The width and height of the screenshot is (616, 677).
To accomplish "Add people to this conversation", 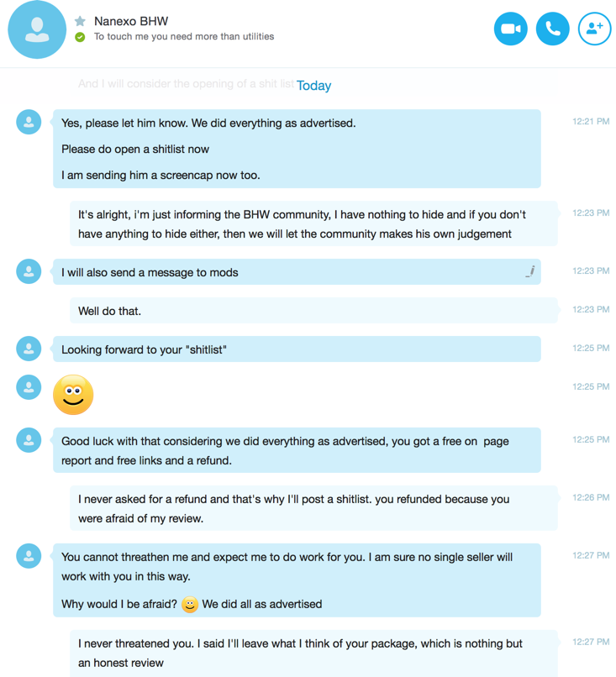I will pyautogui.click(x=595, y=29).
